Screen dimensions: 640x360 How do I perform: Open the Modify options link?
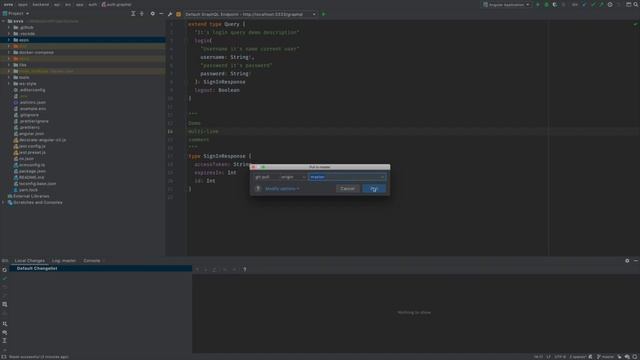(x=282, y=189)
